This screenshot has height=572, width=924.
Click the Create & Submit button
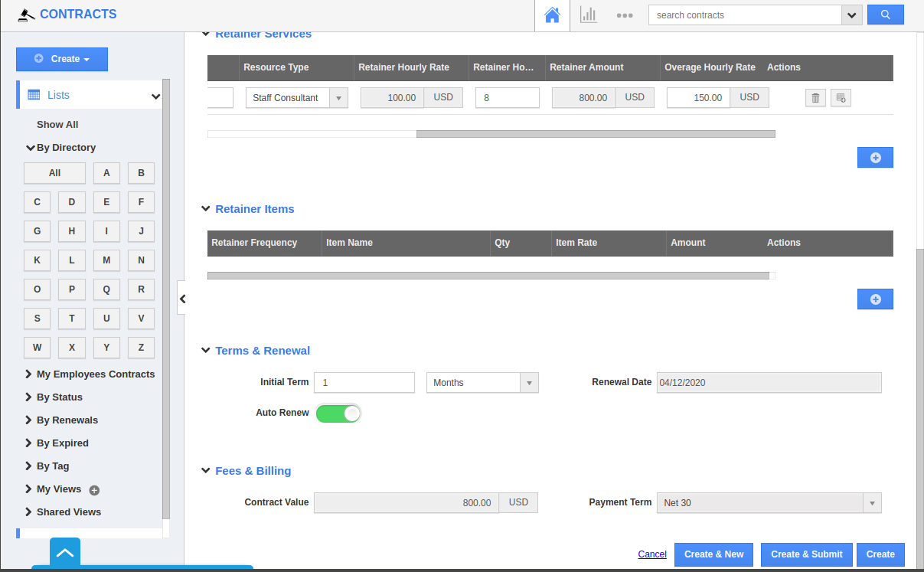[806, 554]
